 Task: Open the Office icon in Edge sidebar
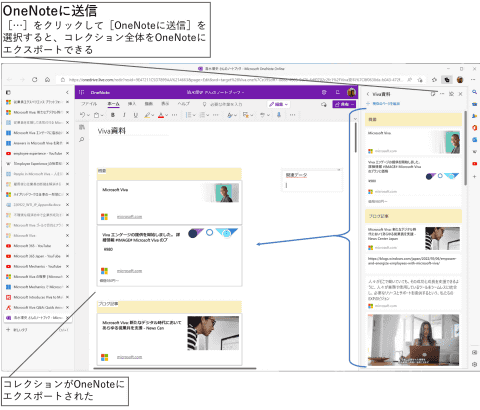[474, 128]
